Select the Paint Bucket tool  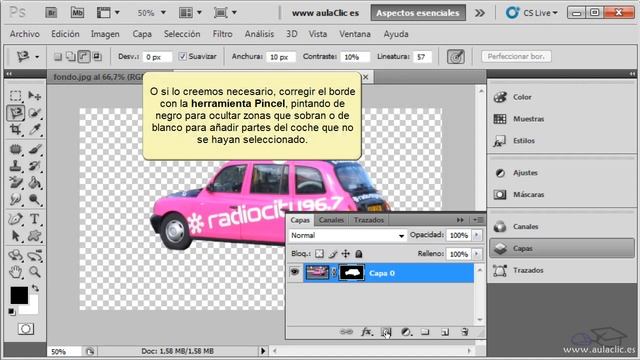tap(35, 182)
